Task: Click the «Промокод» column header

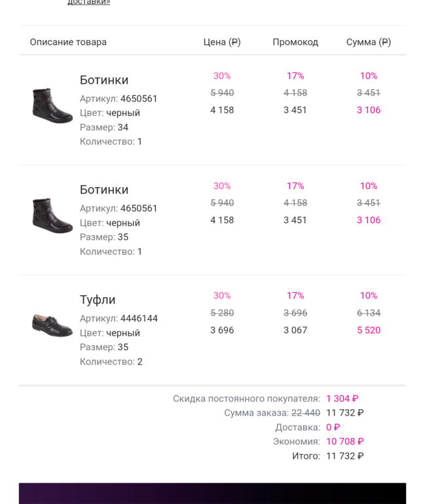Action: point(295,42)
